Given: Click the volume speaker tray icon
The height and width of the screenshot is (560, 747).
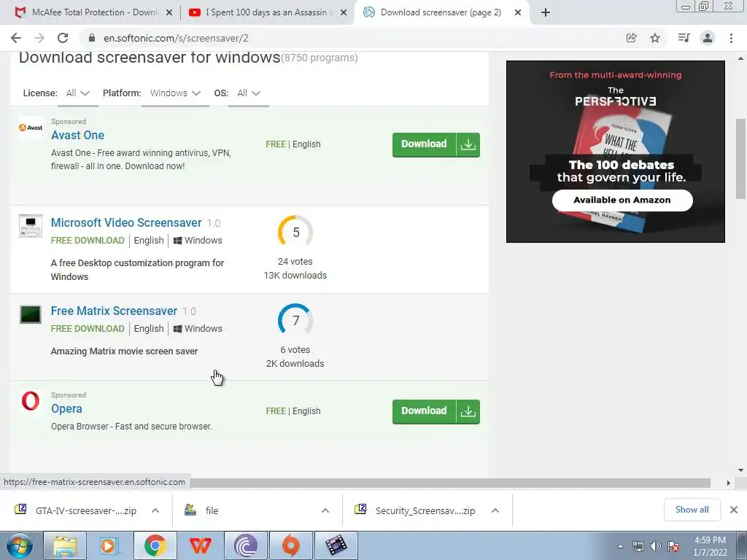Looking at the screenshot, I should pos(656,546).
